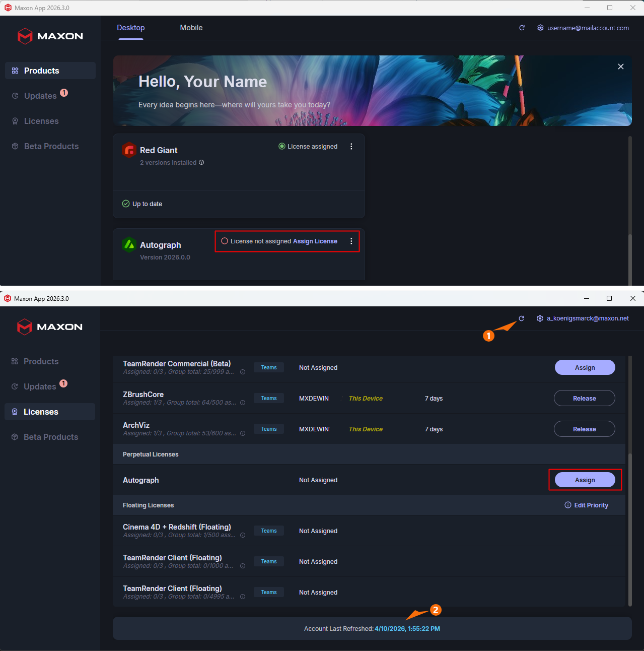Click info icon on TeamRender Commercial (Beta) row

(243, 372)
